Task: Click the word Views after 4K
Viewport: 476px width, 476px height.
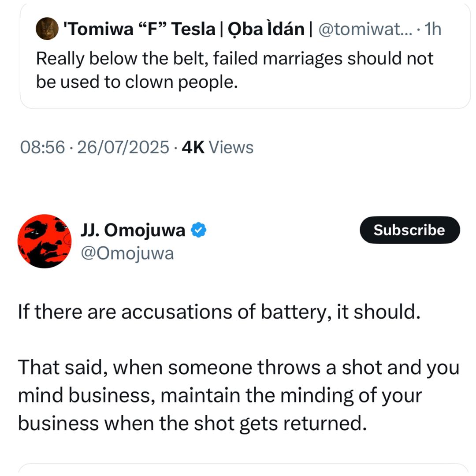Action: pyautogui.click(x=231, y=147)
